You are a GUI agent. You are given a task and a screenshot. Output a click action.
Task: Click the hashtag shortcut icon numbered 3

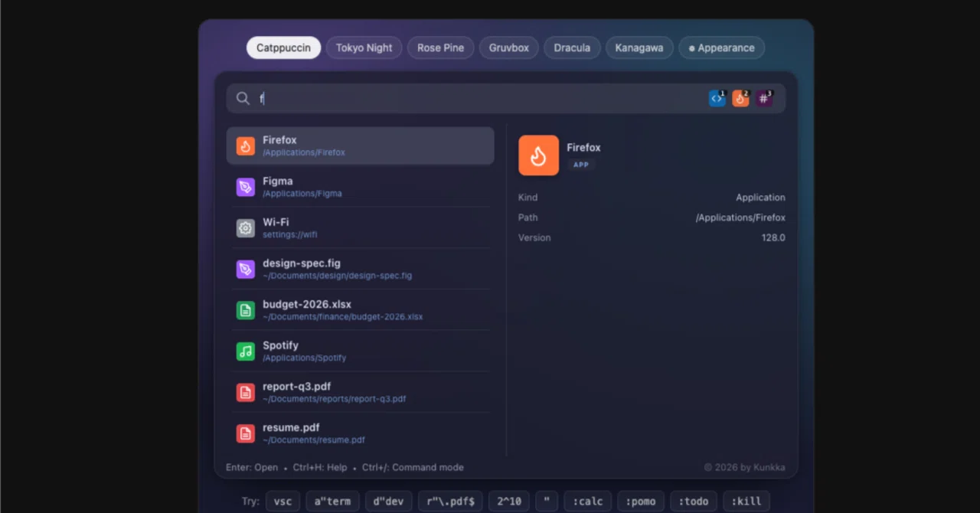(763, 99)
